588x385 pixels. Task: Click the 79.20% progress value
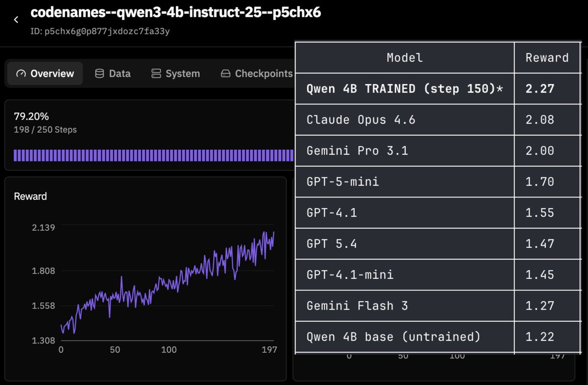[31, 117]
